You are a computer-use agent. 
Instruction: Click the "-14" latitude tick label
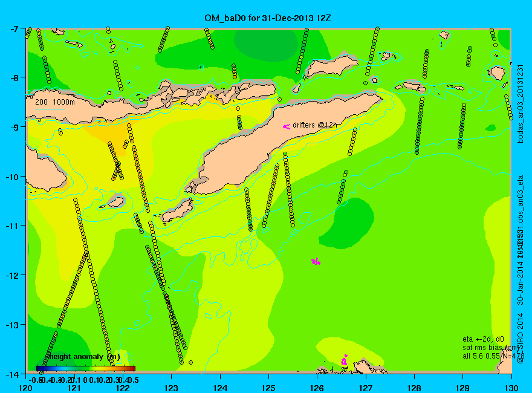[12, 374]
